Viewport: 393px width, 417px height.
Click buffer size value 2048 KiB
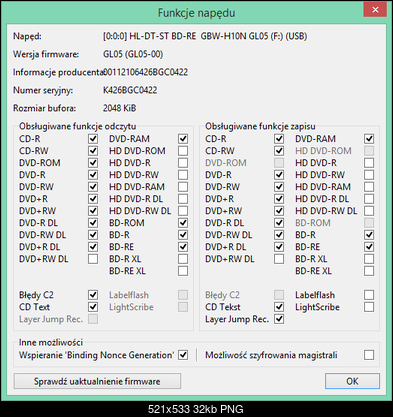[x=119, y=108]
